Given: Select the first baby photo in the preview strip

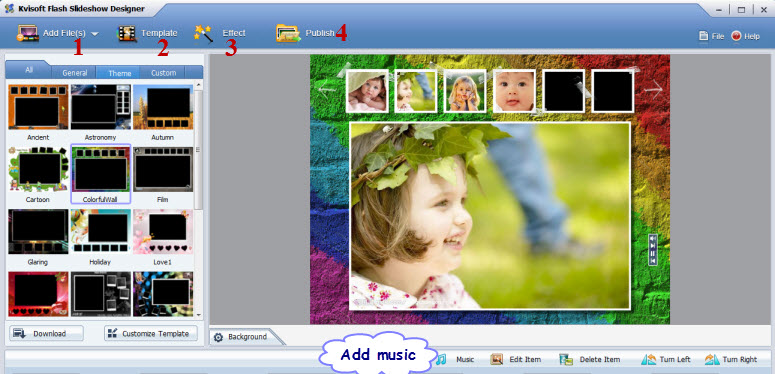Looking at the screenshot, I should (367, 91).
